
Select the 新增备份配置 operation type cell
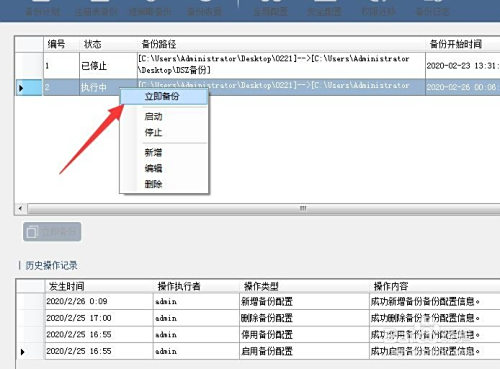(304, 301)
